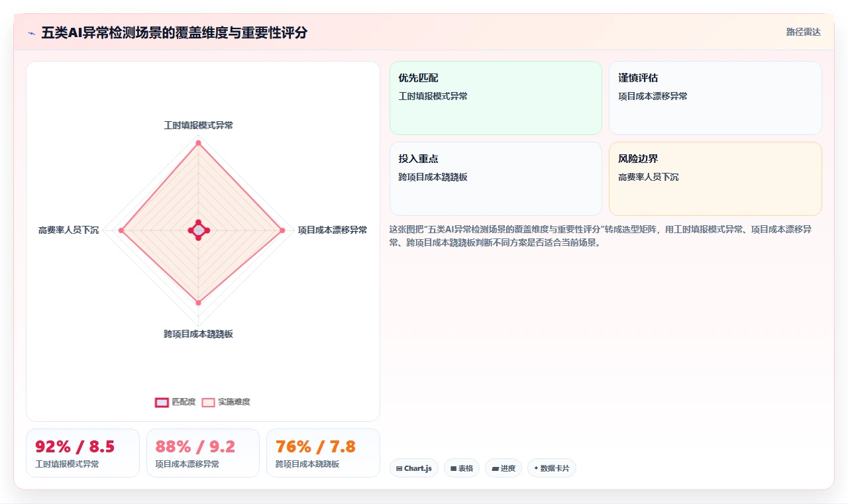The width and height of the screenshot is (848, 504).
Task: Click the 高费率人员下沉 text in 风险边界 card
Action: tap(649, 177)
